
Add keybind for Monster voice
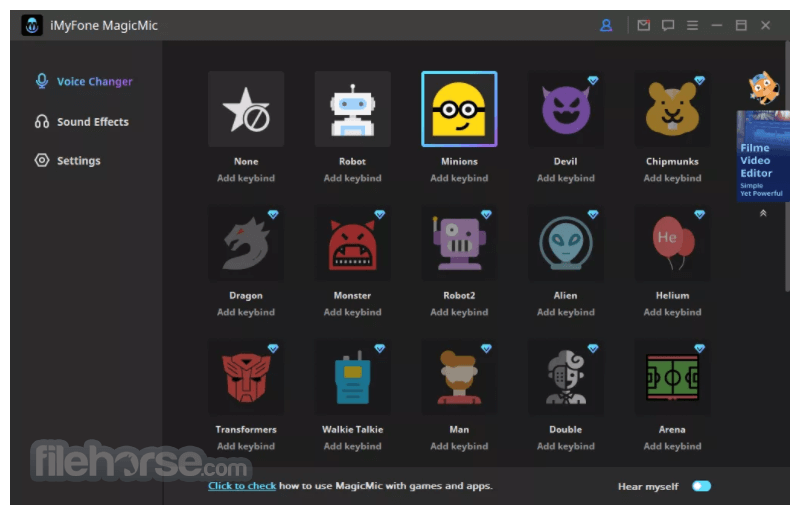[x=353, y=312]
